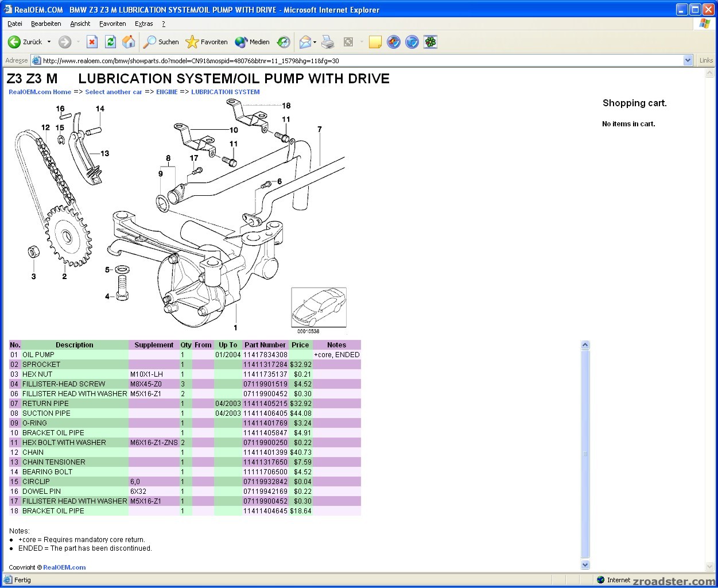Click part number 11411406405

265,413
